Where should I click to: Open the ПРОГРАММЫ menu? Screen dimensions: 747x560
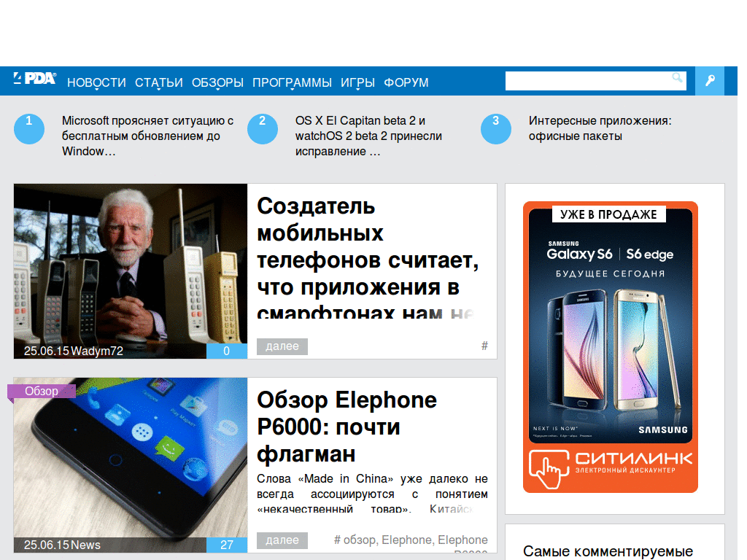pyautogui.click(x=292, y=82)
